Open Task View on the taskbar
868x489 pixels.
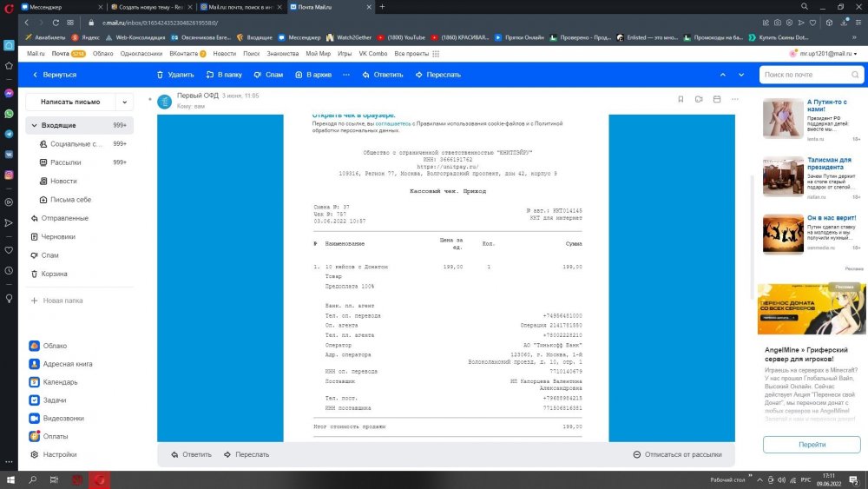click(x=54, y=479)
